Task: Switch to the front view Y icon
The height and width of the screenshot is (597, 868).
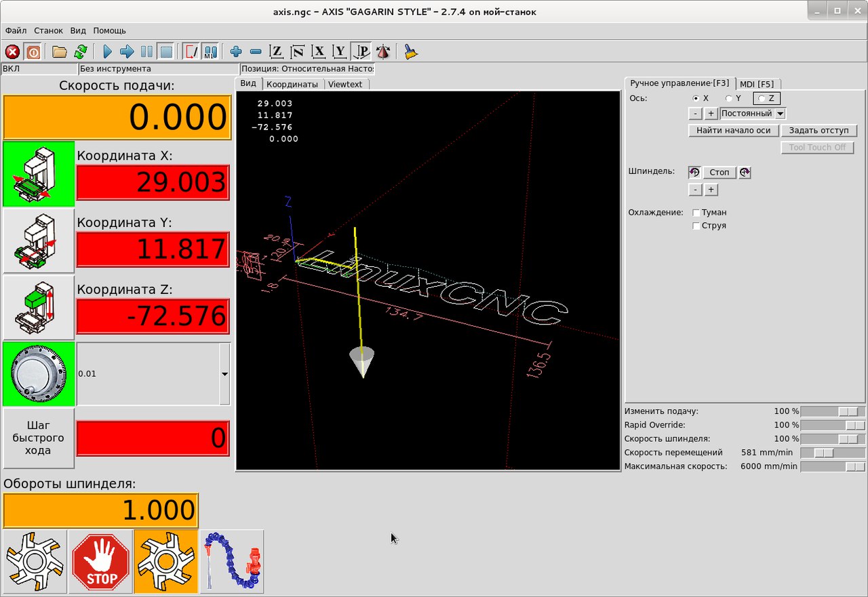Action: coord(340,52)
